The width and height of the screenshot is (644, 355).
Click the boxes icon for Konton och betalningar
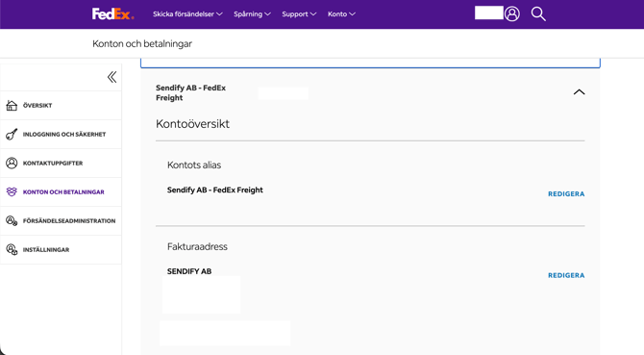12,191
